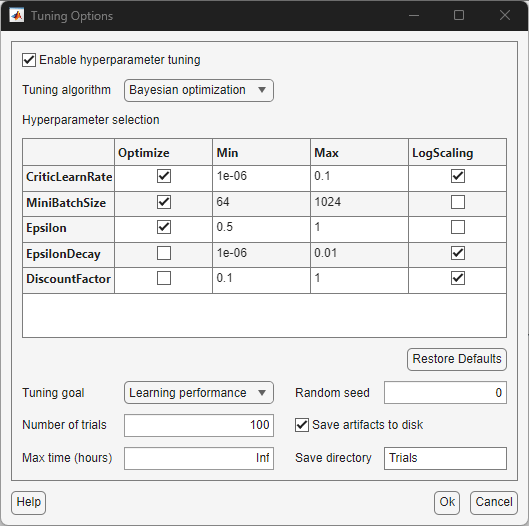
Task: Select MiniBatchSize Max cell 1024
Action: [x=359, y=204]
